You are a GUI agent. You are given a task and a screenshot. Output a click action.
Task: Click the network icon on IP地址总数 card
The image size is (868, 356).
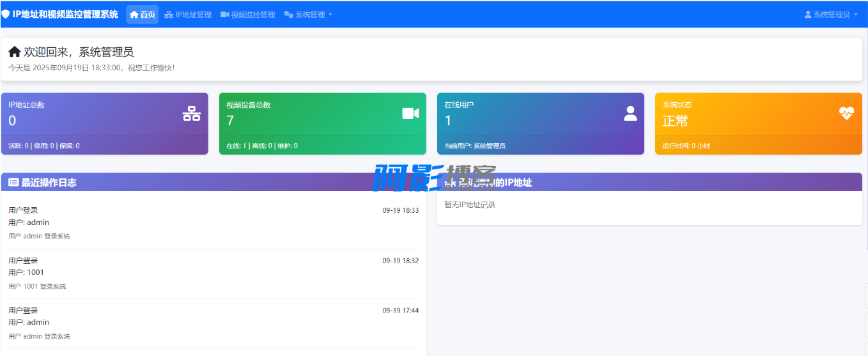[192, 114]
